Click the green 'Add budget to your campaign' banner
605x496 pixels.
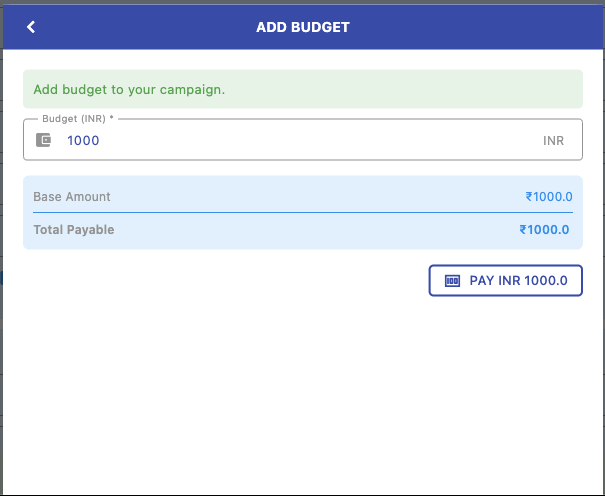click(x=302, y=89)
